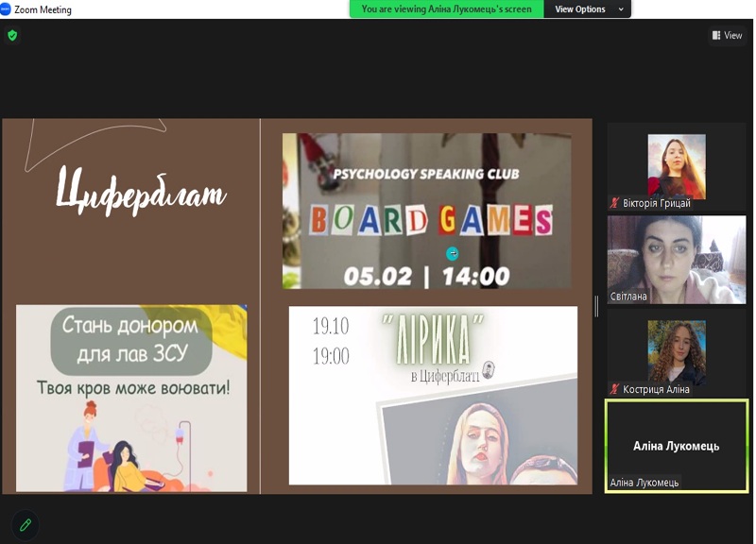The image size is (756, 544).
Task: Click the green encryption shield icon
Action: [x=12, y=35]
